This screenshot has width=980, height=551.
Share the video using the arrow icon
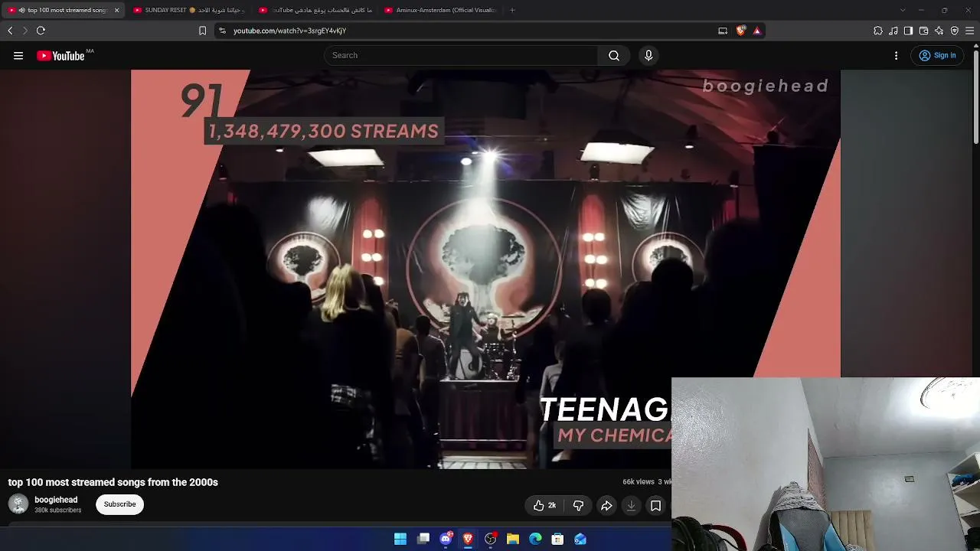[x=606, y=505]
